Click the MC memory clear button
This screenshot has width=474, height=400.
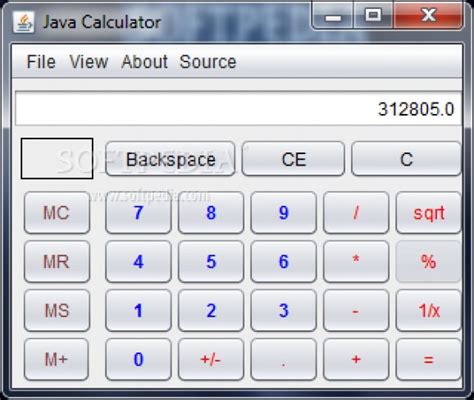pyautogui.click(x=57, y=213)
